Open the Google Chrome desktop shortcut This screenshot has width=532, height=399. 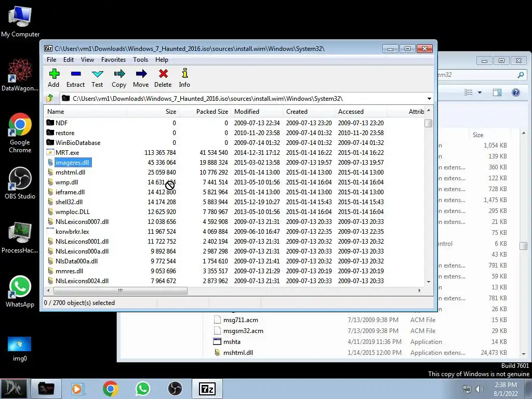coord(20,133)
